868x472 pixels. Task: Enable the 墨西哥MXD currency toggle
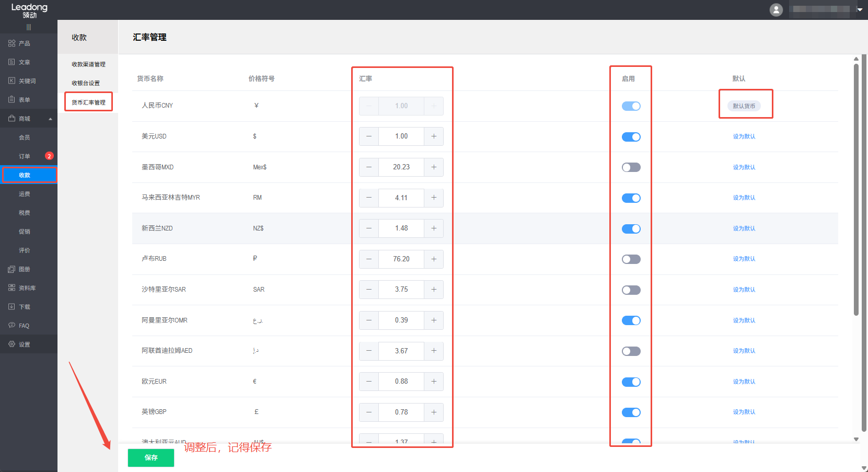click(x=631, y=167)
